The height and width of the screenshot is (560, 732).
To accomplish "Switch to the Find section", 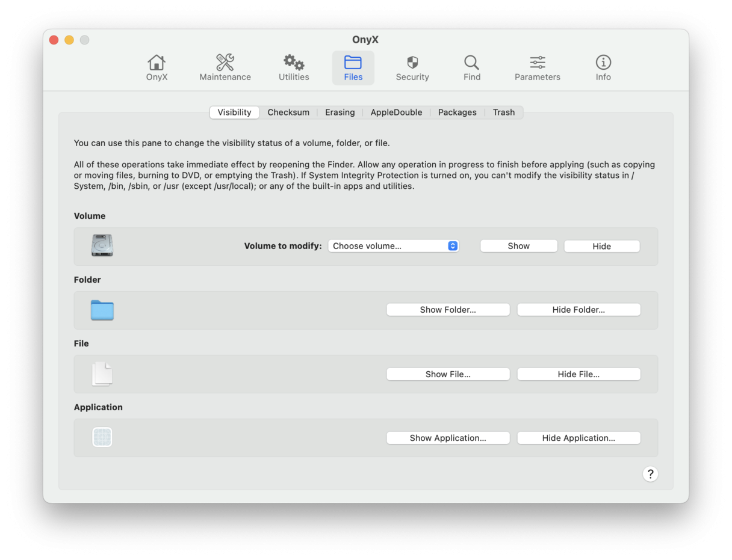I will (x=471, y=66).
